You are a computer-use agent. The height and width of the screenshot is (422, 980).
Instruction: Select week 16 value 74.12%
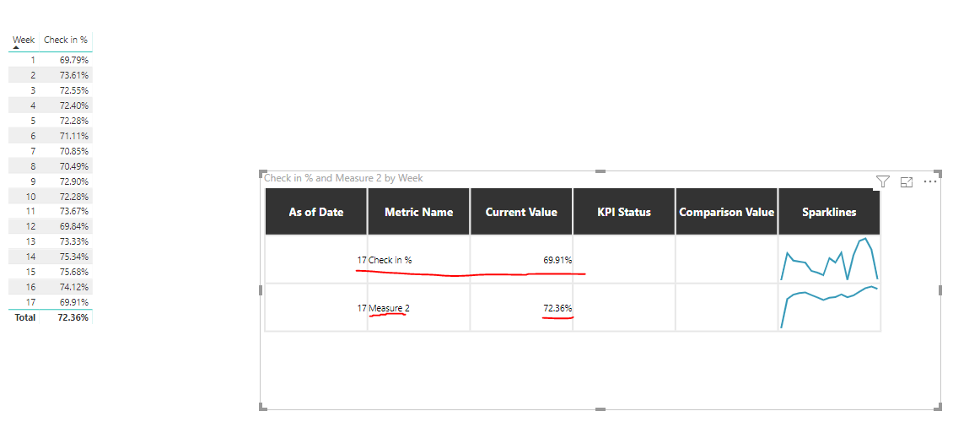[x=73, y=287]
